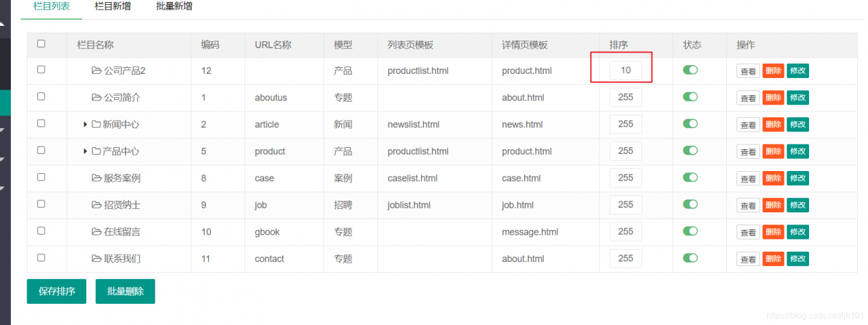Click the sort field in 公司简介 row

pos(626,97)
